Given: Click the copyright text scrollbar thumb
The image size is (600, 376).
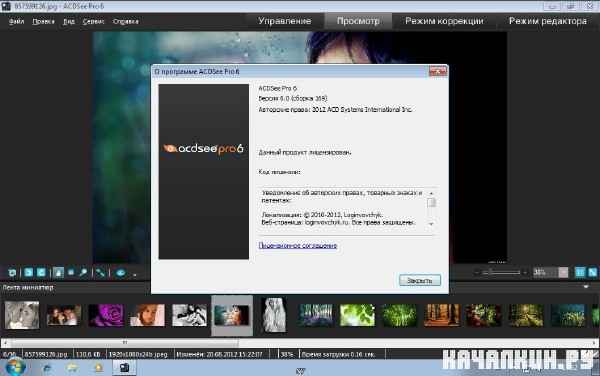Looking at the screenshot, I should pos(431,202).
